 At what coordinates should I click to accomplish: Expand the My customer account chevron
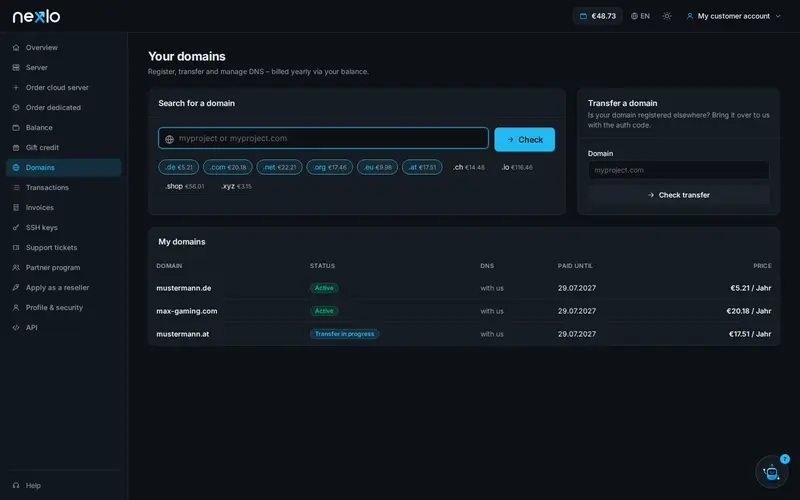[778, 16]
